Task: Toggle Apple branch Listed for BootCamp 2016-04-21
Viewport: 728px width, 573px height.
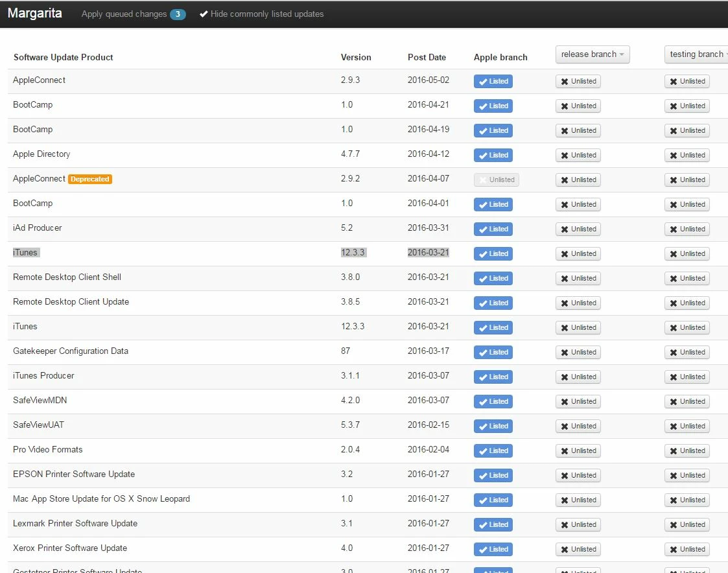Action: (x=493, y=106)
